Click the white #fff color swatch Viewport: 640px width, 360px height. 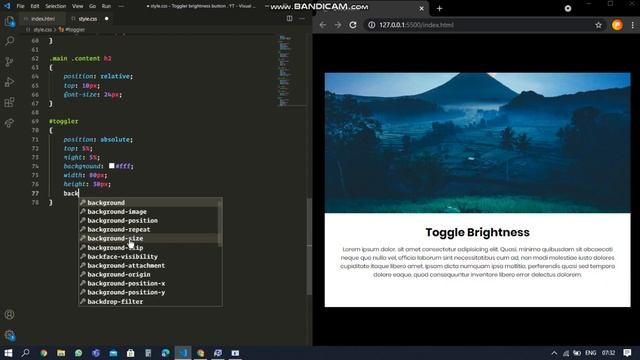(111, 166)
